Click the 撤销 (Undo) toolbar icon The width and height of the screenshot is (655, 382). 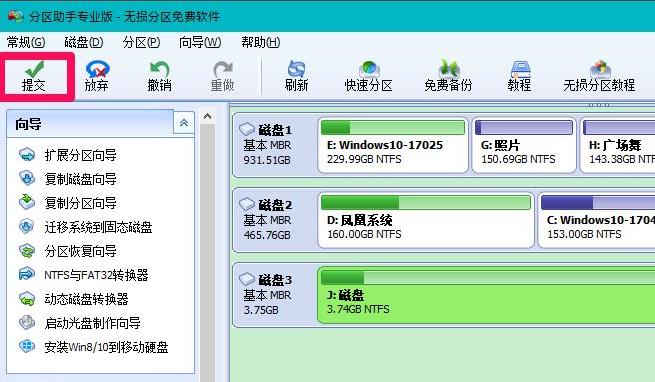coord(159,69)
